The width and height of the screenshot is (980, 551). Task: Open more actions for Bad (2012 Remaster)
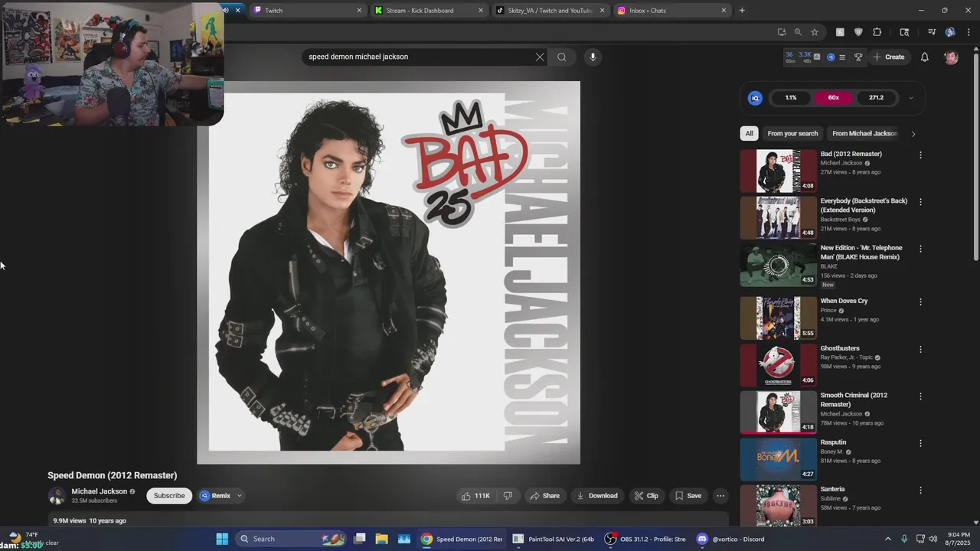920,155
